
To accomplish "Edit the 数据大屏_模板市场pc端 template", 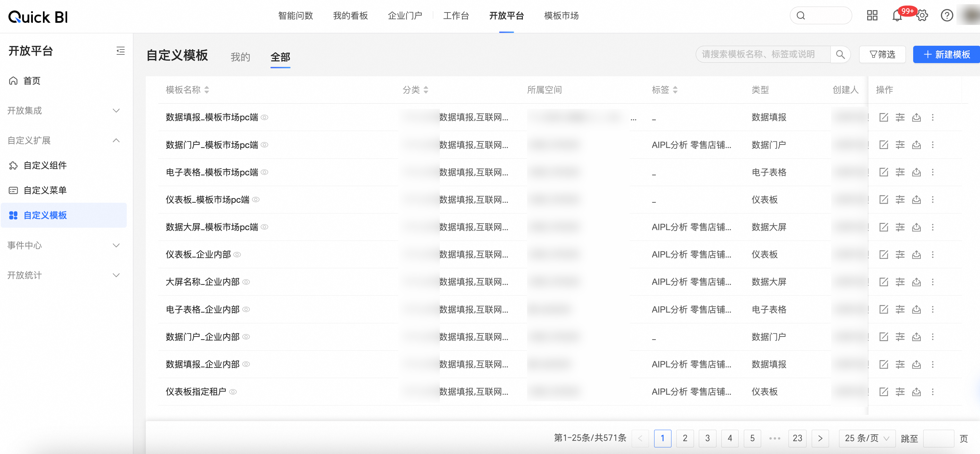I will pyautogui.click(x=884, y=227).
